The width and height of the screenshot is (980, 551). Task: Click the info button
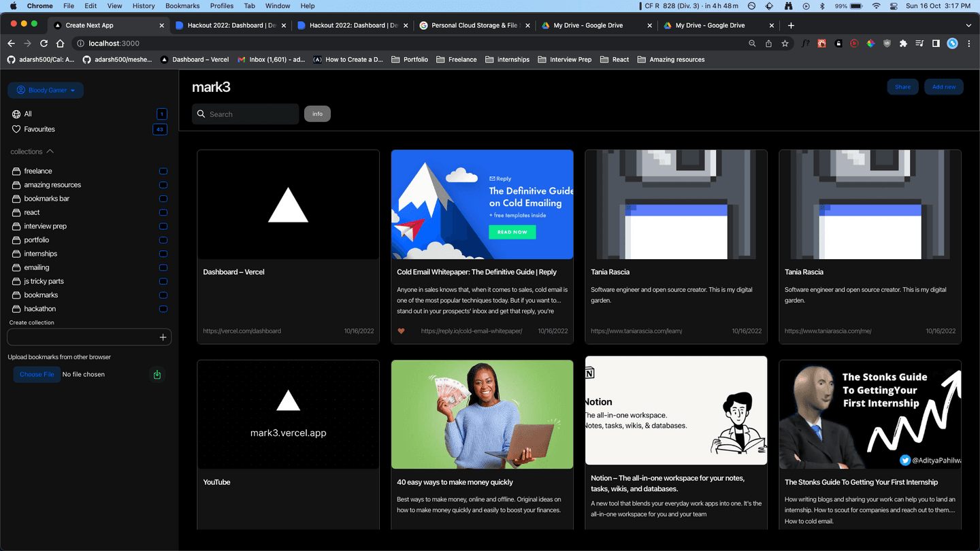tap(317, 114)
